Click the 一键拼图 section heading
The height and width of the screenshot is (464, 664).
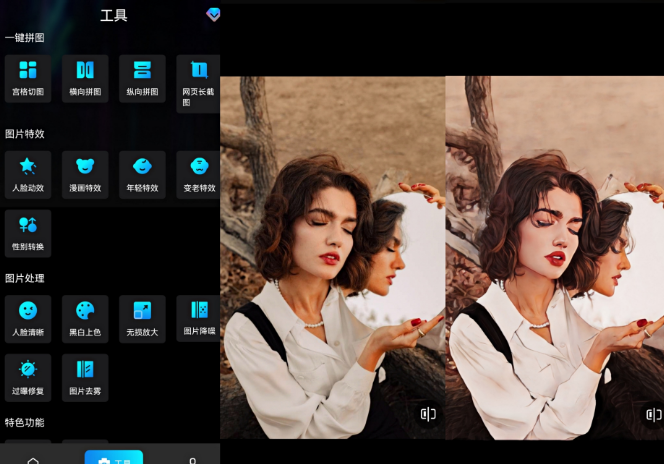coord(25,38)
